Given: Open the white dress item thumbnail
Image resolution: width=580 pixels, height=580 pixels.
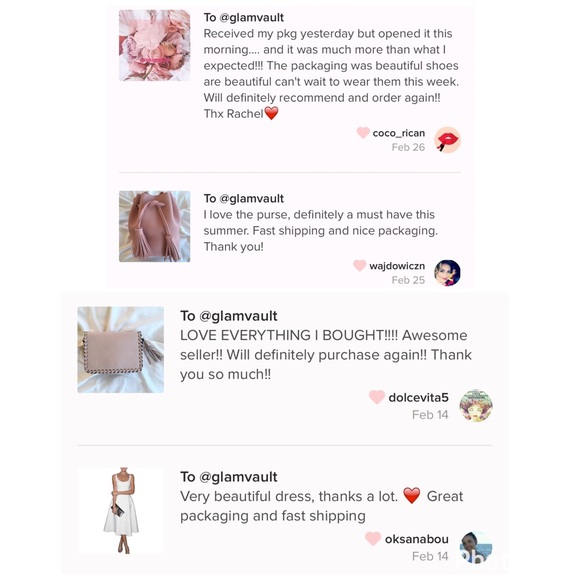Looking at the screenshot, I should 121,510.
